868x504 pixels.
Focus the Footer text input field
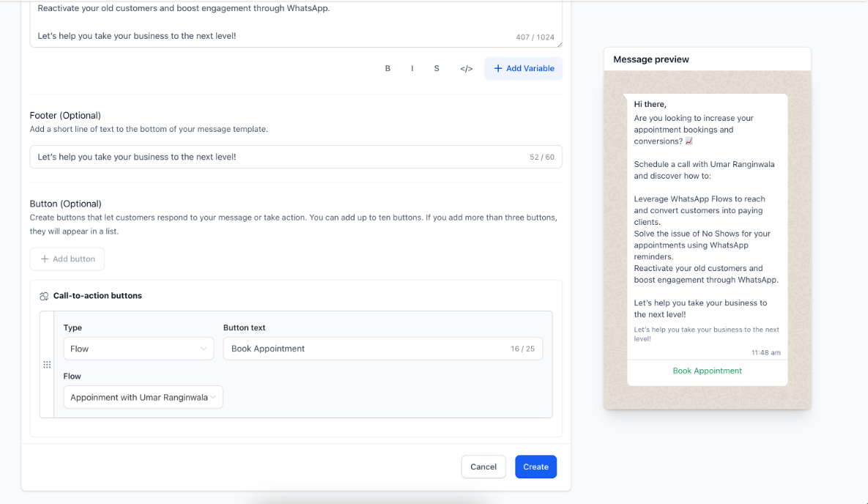tap(278, 157)
